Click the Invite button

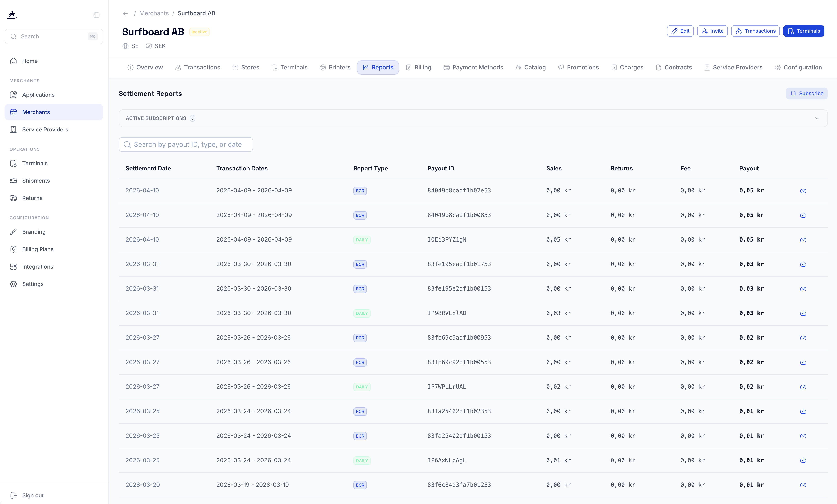(712, 31)
